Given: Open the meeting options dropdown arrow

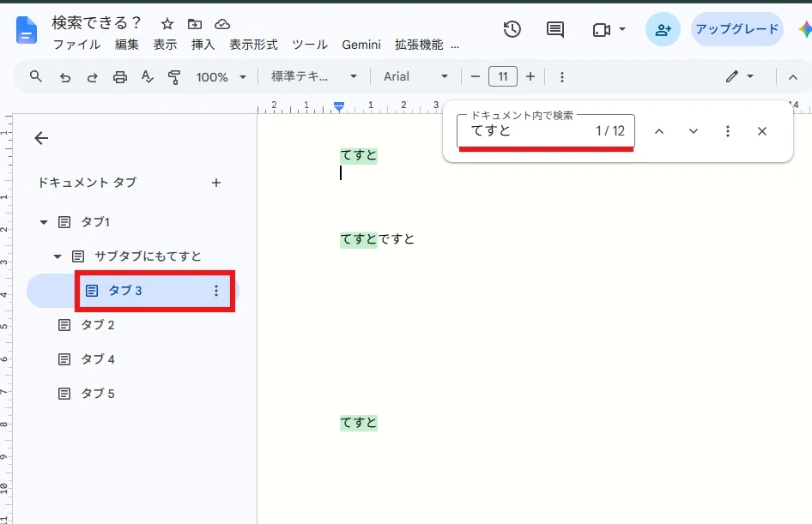Looking at the screenshot, I should [622, 29].
